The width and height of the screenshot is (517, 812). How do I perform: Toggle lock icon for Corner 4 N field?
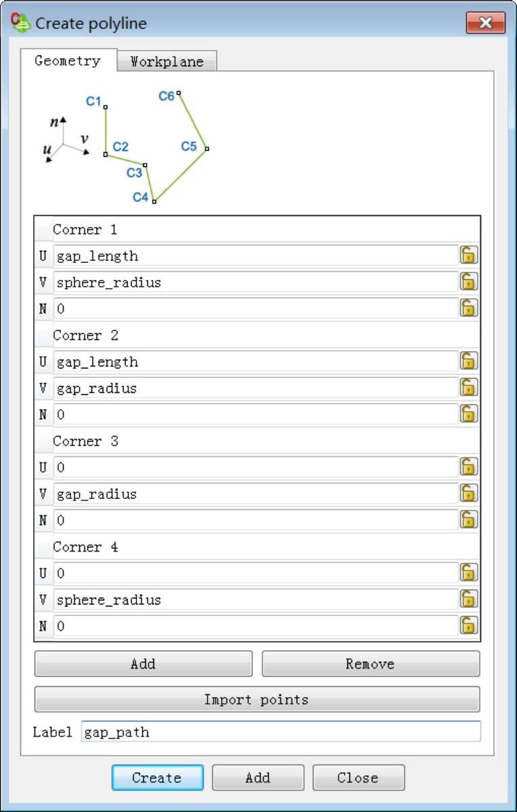[x=469, y=625]
